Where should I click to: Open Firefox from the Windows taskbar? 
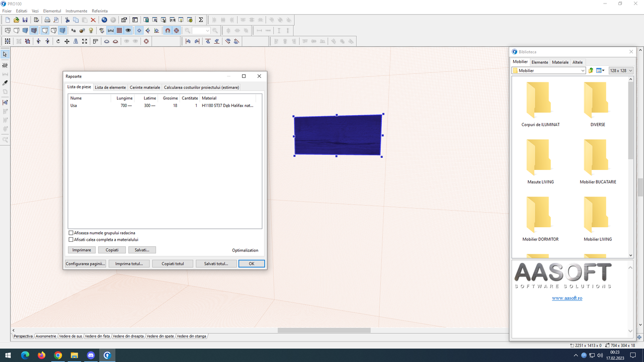(x=41, y=355)
